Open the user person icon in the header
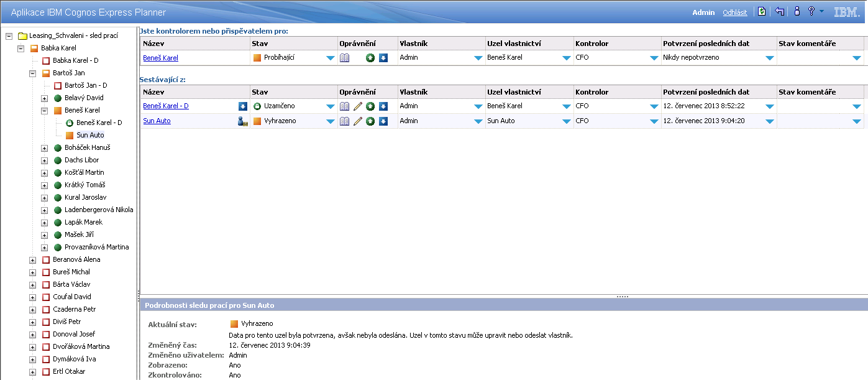The height and width of the screenshot is (380, 868). tap(797, 12)
